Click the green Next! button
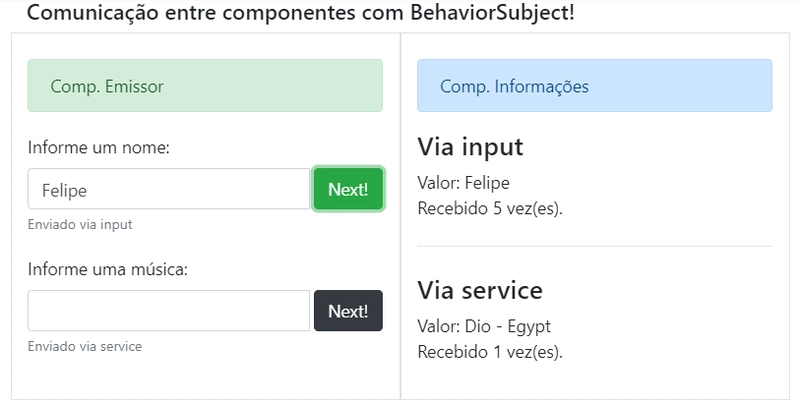 coord(348,189)
